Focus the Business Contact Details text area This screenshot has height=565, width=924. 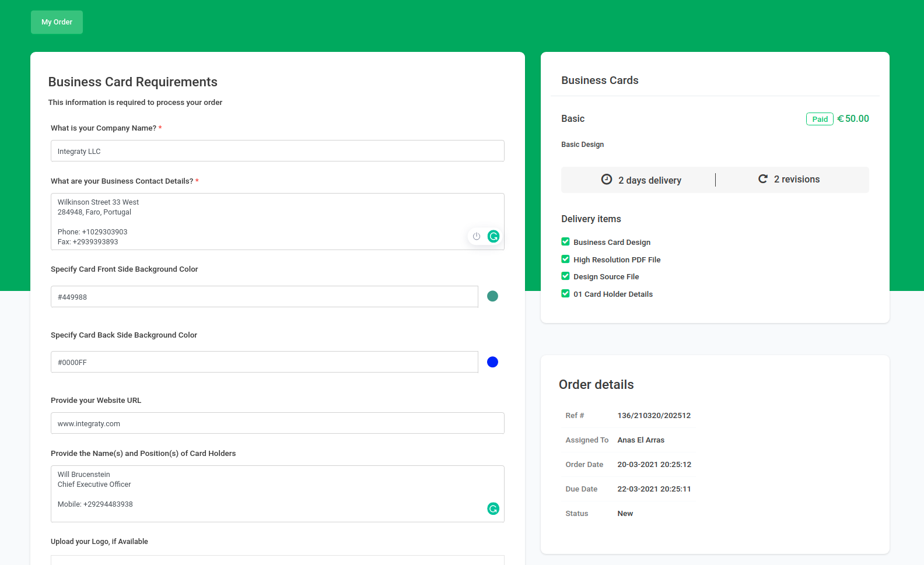click(x=278, y=222)
